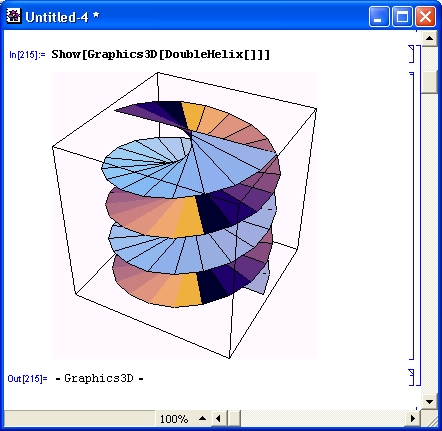Select the In[215] input cell bracket

coord(411,54)
